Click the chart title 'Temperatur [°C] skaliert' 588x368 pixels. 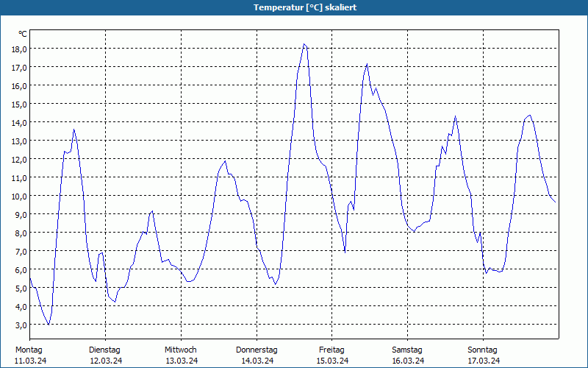click(305, 7)
